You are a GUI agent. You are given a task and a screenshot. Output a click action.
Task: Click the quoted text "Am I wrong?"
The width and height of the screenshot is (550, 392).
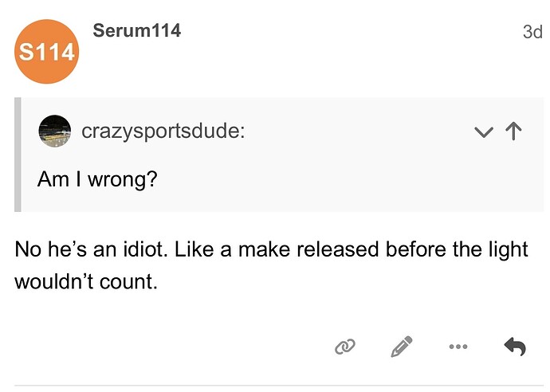click(x=97, y=178)
